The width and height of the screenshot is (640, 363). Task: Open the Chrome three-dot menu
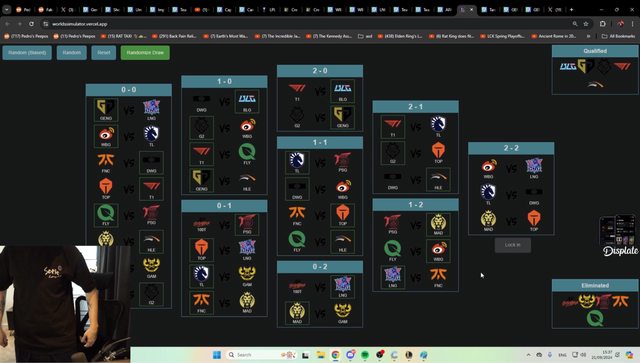pos(632,24)
